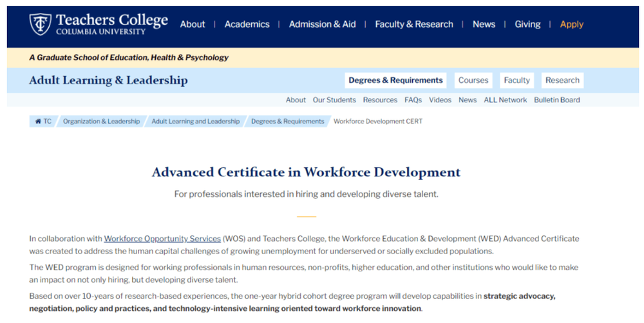The width and height of the screenshot is (644, 323).
Task: Switch to the Courses tab
Action: (473, 80)
